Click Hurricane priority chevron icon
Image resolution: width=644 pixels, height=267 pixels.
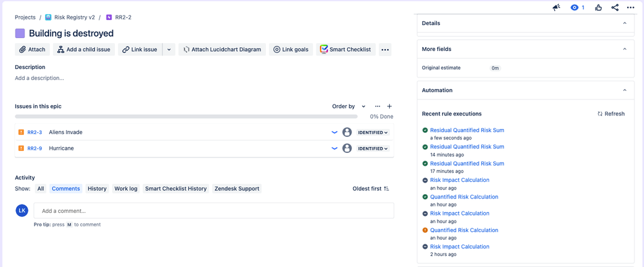[334, 148]
